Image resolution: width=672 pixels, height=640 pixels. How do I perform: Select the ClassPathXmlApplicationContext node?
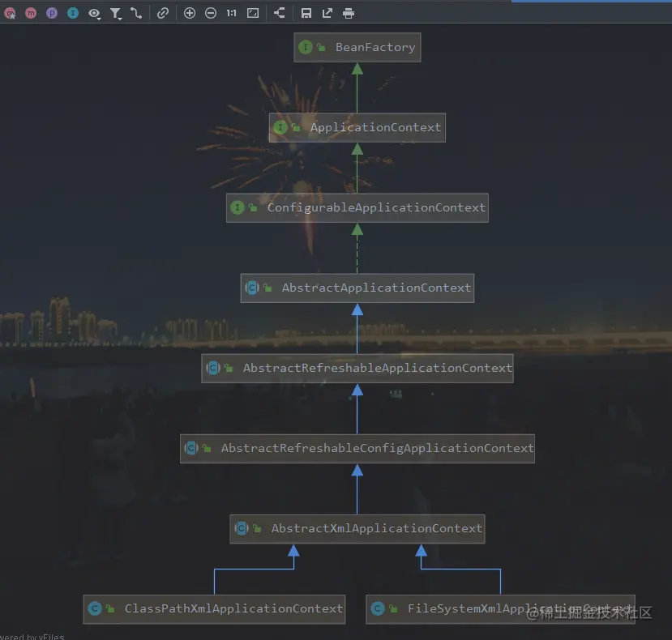214,608
